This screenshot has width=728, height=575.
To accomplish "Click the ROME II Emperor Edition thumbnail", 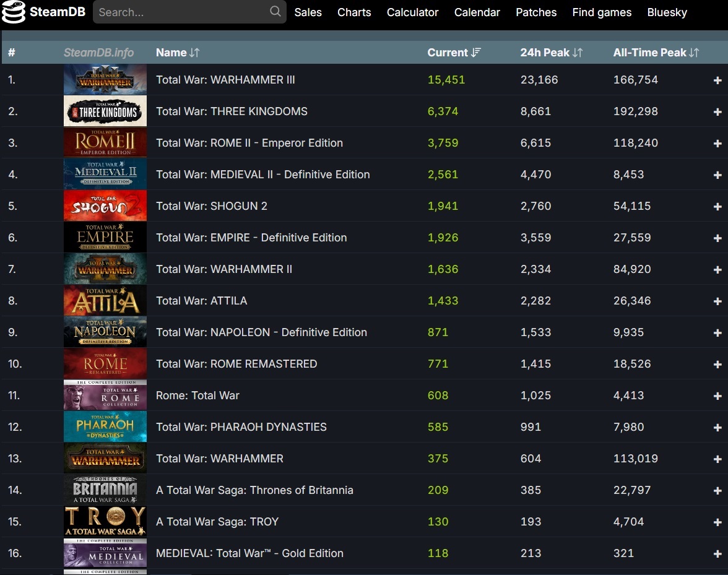I will (105, 142).
